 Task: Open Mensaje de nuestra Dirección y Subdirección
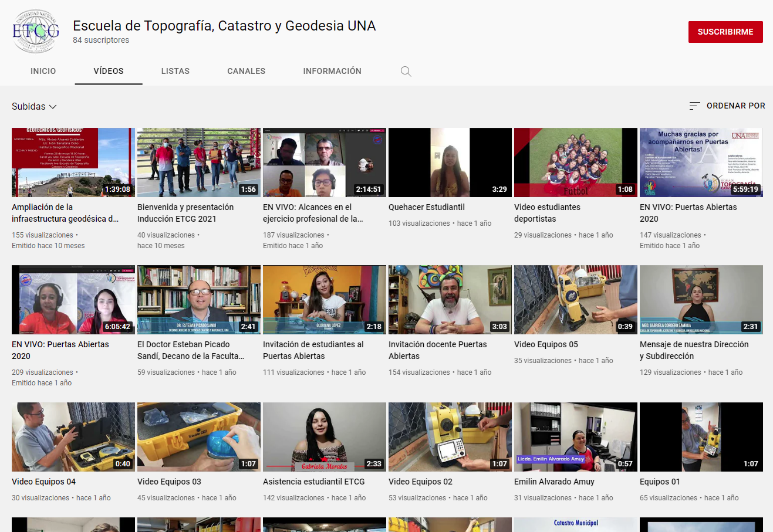(x=694, y=350)
